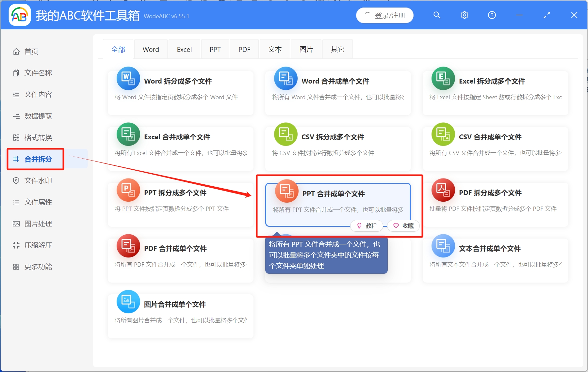Open the 图片处理 sidebar icon
588x372 pixels.
click(x=16, y=224)
